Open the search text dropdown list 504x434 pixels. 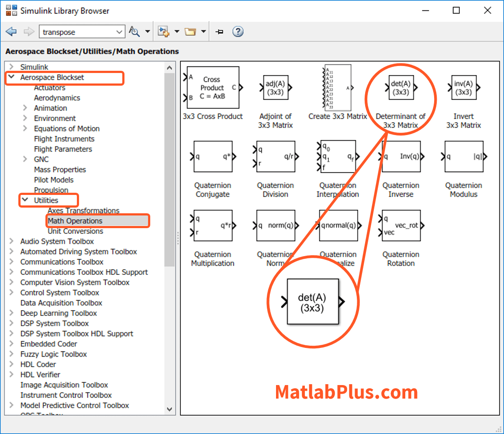pyautogui.click(x=119, y=32)
